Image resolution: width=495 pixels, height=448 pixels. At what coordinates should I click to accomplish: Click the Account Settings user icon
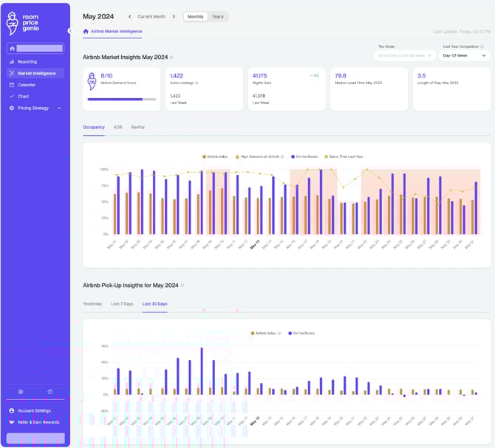(x=12, y=410)
